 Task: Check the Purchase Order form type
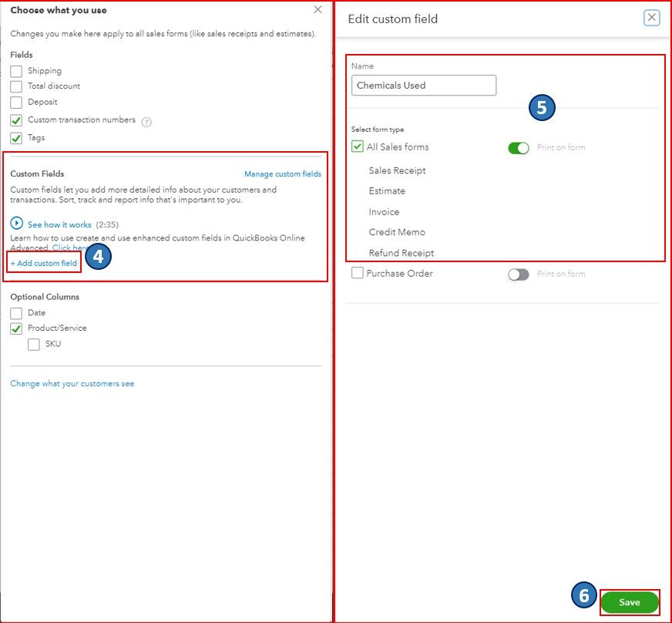pos(358,273)
